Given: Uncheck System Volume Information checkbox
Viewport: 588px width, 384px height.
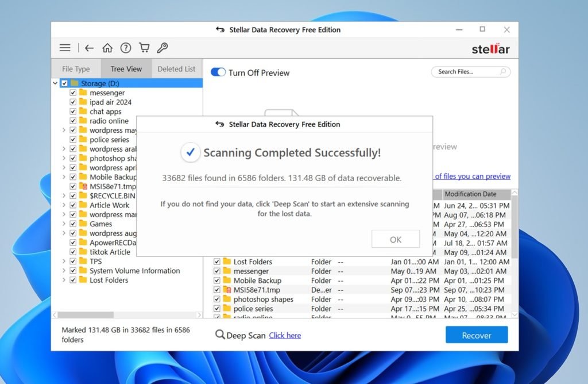Looking at the screenshot, I should click(x=73, y=271).
